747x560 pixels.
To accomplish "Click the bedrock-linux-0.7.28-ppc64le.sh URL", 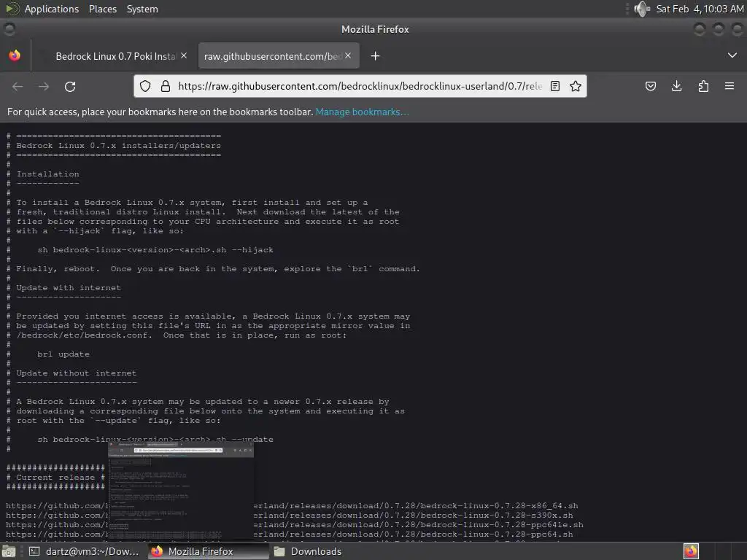I will (418, 525).
